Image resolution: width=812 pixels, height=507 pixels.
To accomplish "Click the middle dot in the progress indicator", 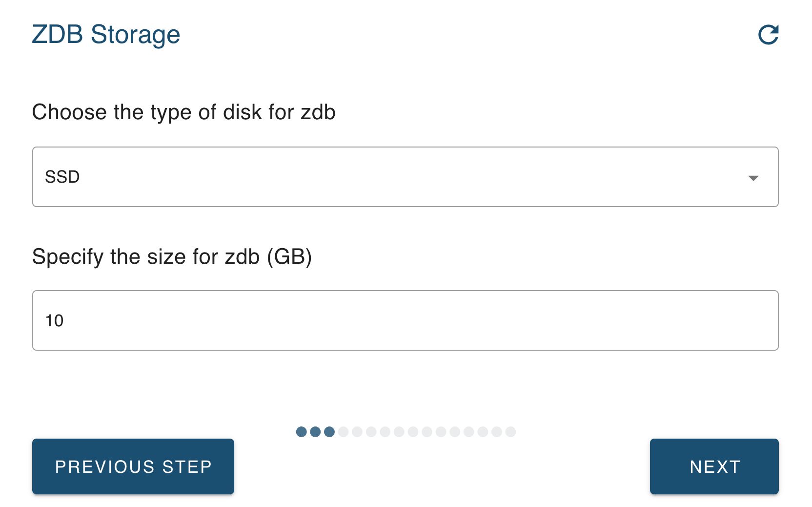I will tap(399, 432).
